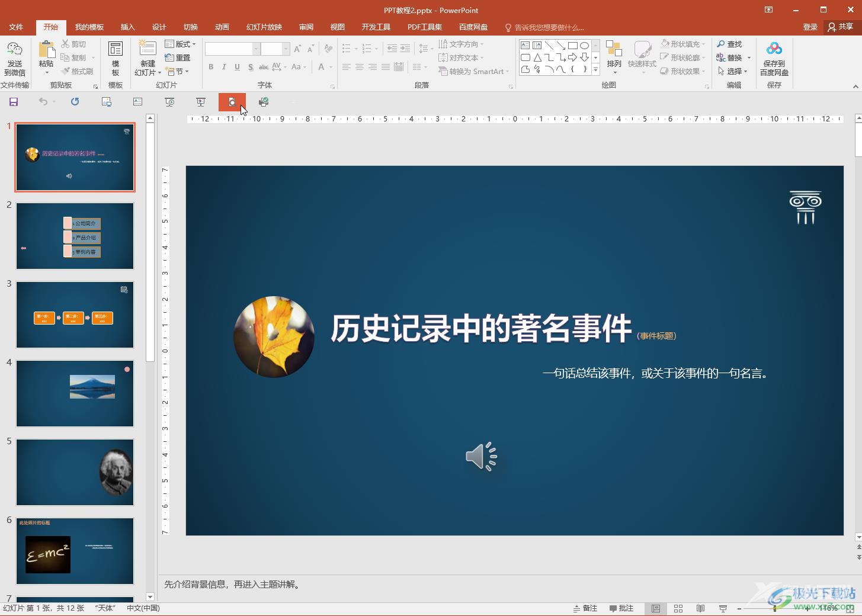Screen dimensions: 862x616
Task: Toggle text shadow S button
Action: point(251,67)
